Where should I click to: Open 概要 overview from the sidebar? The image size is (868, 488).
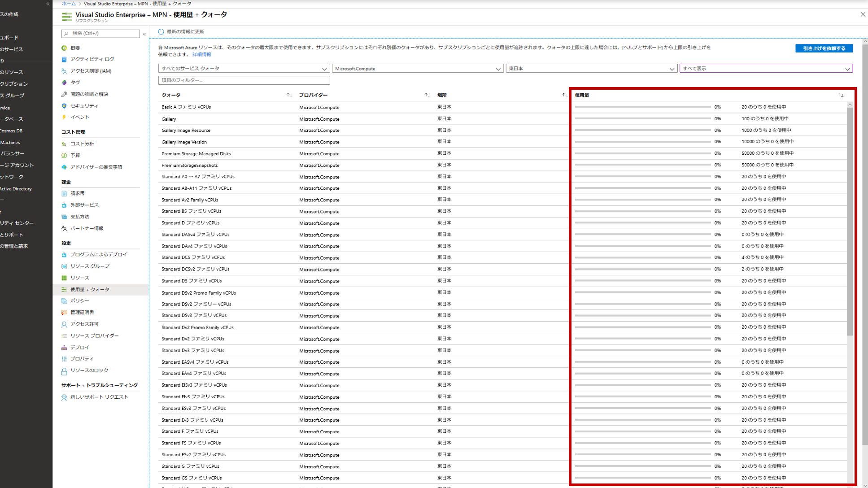75,48
